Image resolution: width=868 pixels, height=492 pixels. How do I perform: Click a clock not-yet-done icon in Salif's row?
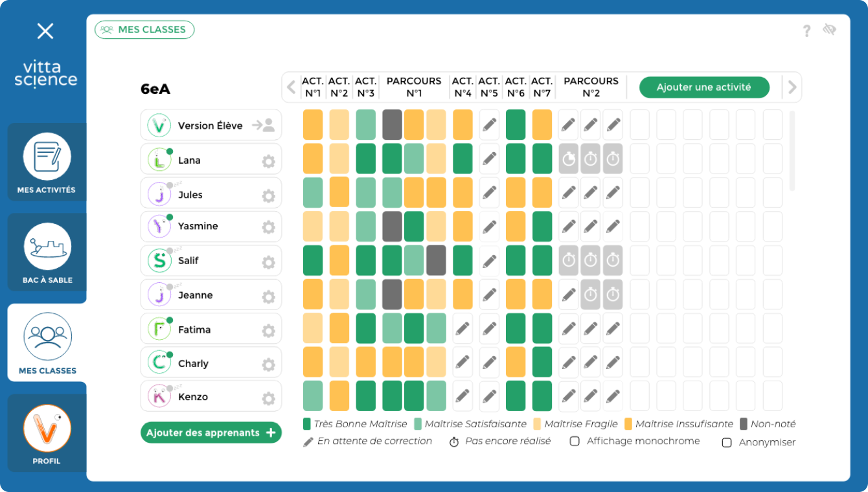click(x=568, y=260)
